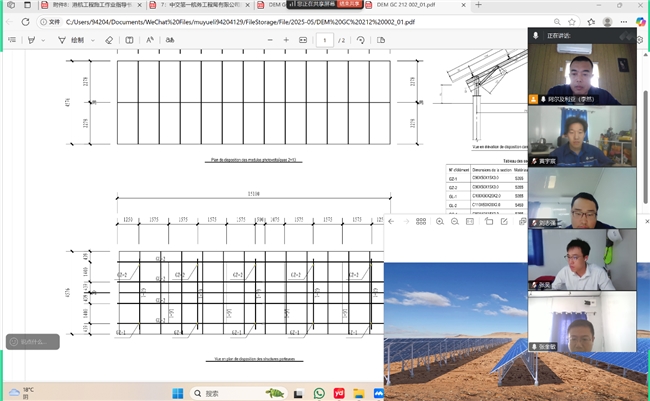Click the taskbar 搜索 search box
650x401 pixels.
(238, 393)
